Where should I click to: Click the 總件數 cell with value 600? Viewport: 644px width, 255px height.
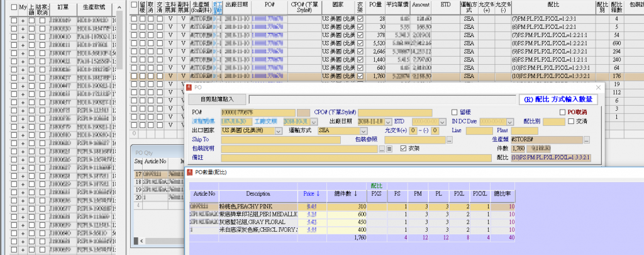coord(347,214)
